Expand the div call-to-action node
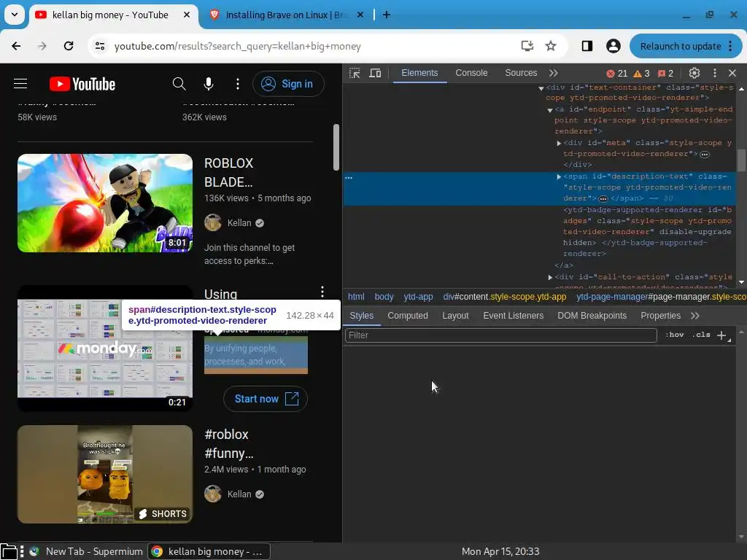 coord(550,277)
